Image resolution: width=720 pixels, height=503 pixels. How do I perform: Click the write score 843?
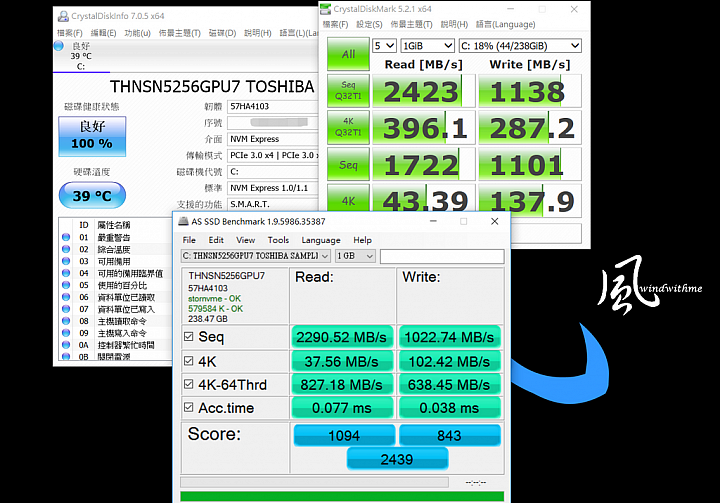[450, 435]
